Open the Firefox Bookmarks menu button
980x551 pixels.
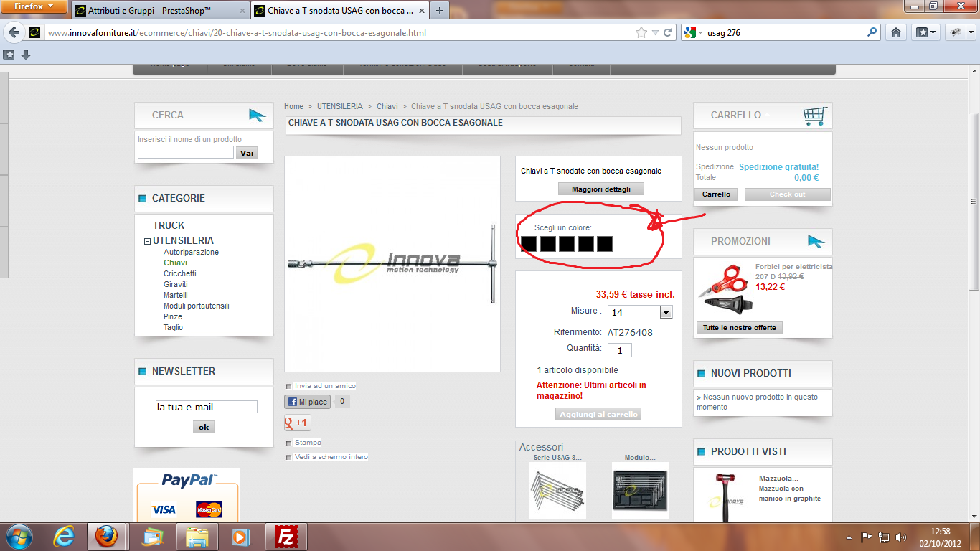tap(925, 32)
